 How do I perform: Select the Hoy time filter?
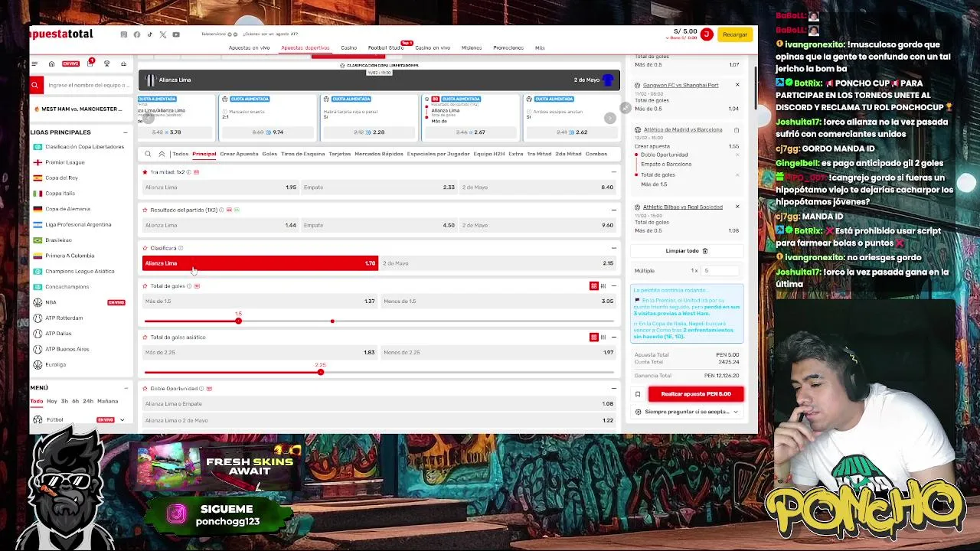click(x=51, y=401)
